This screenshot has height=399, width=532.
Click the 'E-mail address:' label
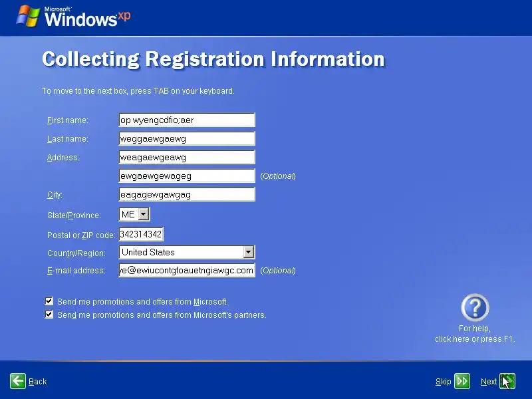point(76,271)
